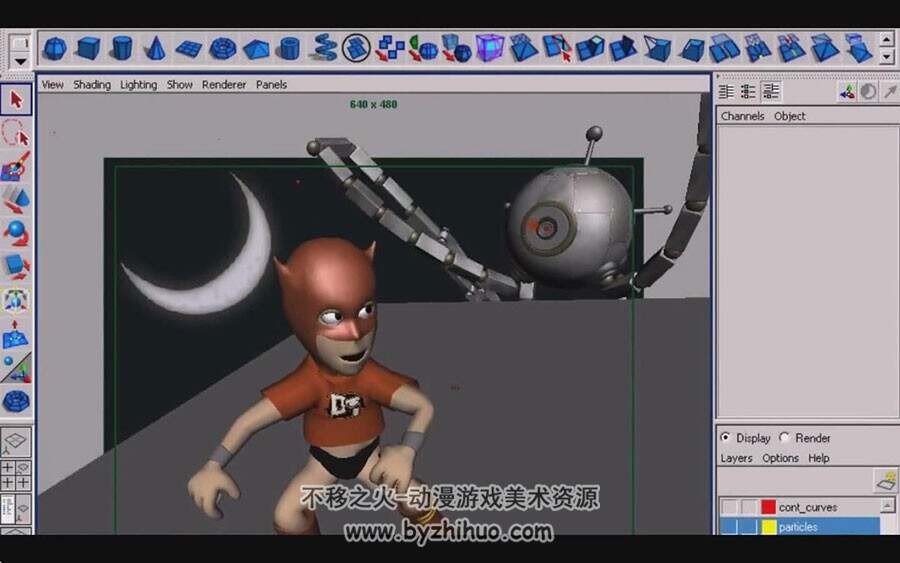Select the arrow Select tool
Screen dimensions: 900x563
point(16,99)
